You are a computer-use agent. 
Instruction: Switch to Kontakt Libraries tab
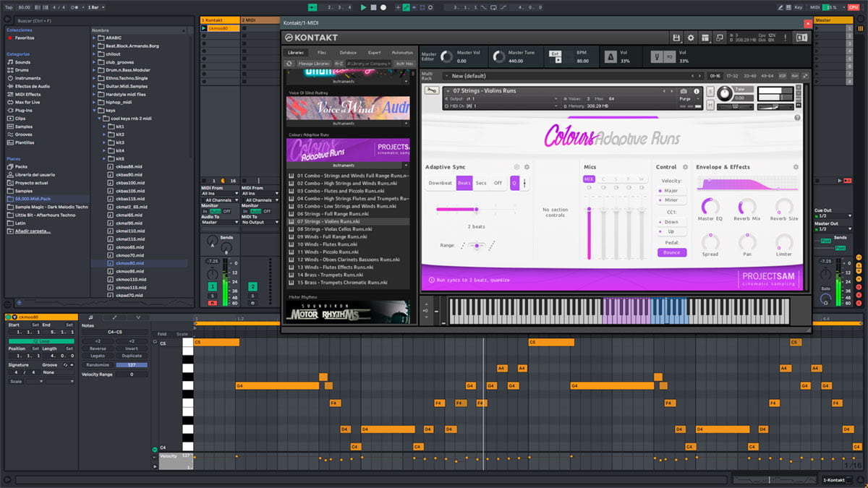pyautogui.click(x=296, y=53)
